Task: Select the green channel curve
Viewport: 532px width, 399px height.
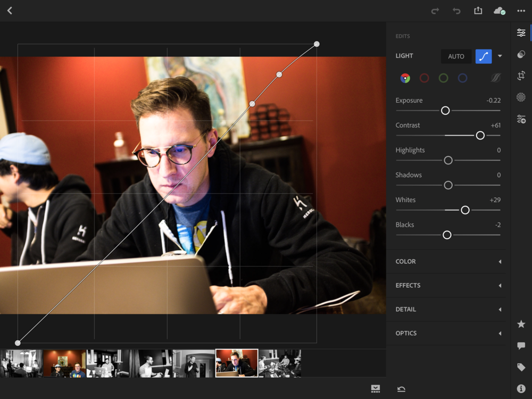Action: coord(443,78)
